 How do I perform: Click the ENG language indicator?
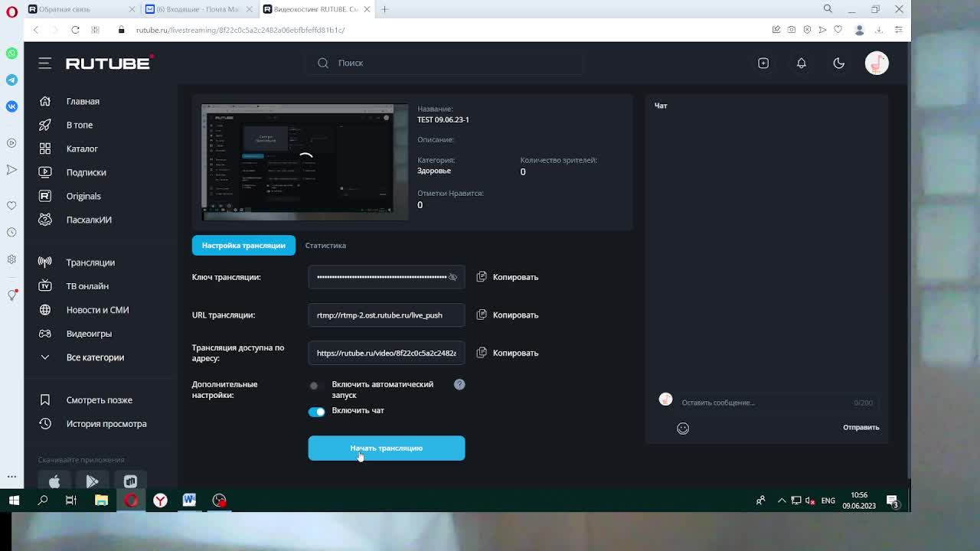pyautogui.click(x=828, y=500)
